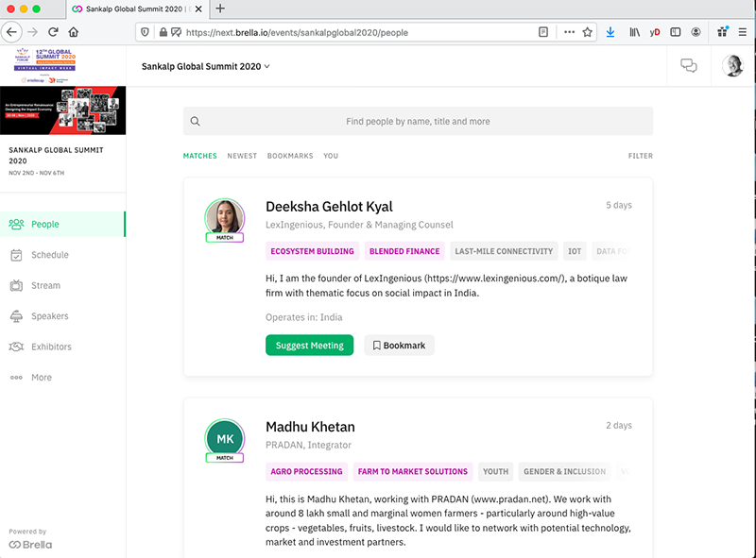Open the yD extension icon

(655, 32)
